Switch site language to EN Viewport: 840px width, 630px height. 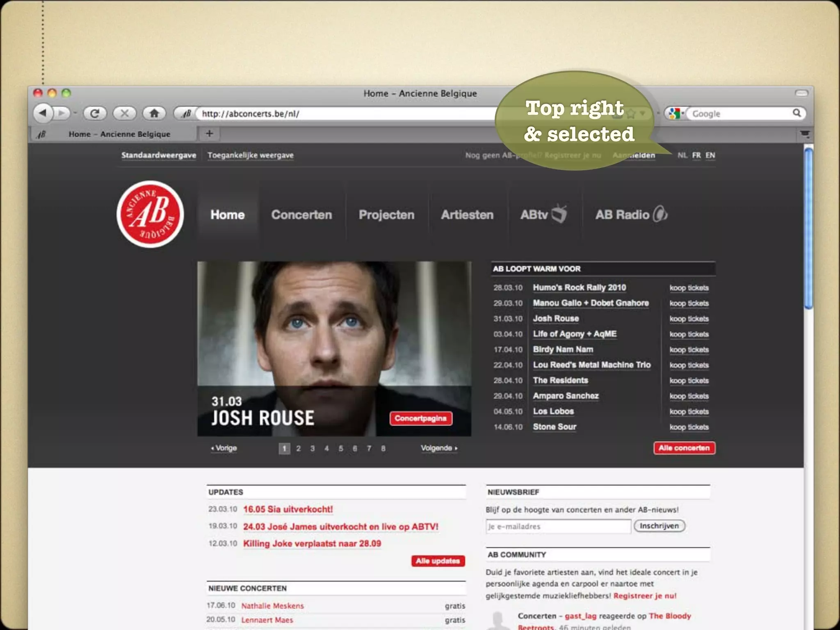[x=710, y=155]
